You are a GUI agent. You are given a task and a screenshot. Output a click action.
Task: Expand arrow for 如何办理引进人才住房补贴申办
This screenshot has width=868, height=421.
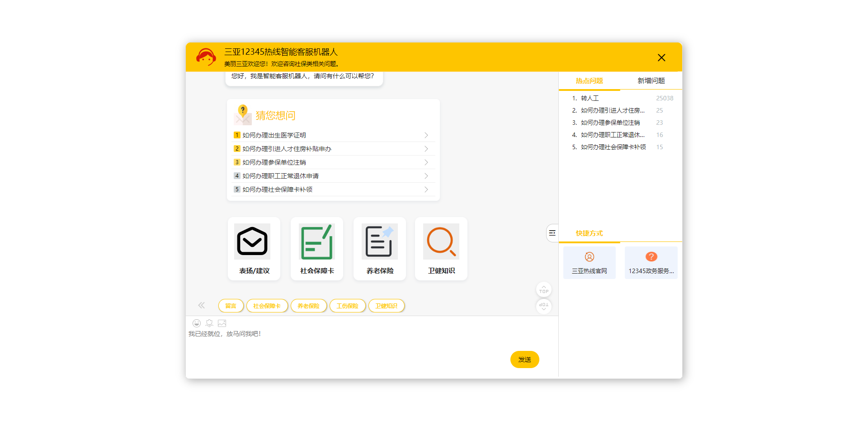click(426, 149)
